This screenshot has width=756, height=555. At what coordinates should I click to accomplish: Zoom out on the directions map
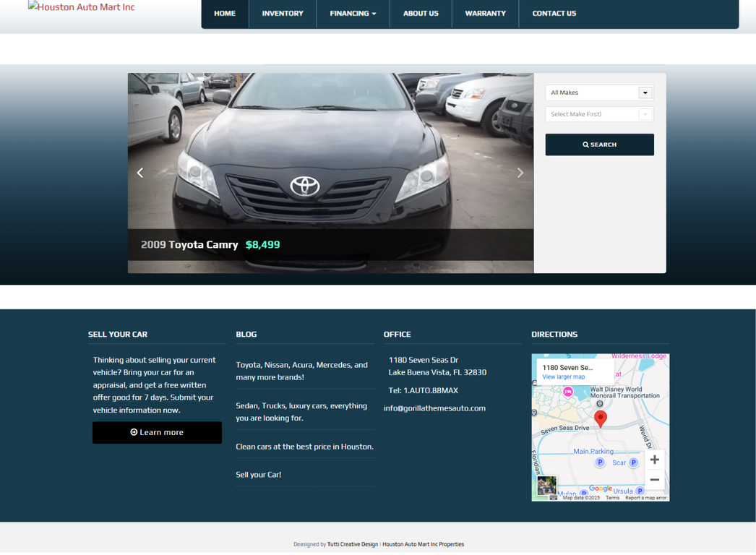[654, 479]
